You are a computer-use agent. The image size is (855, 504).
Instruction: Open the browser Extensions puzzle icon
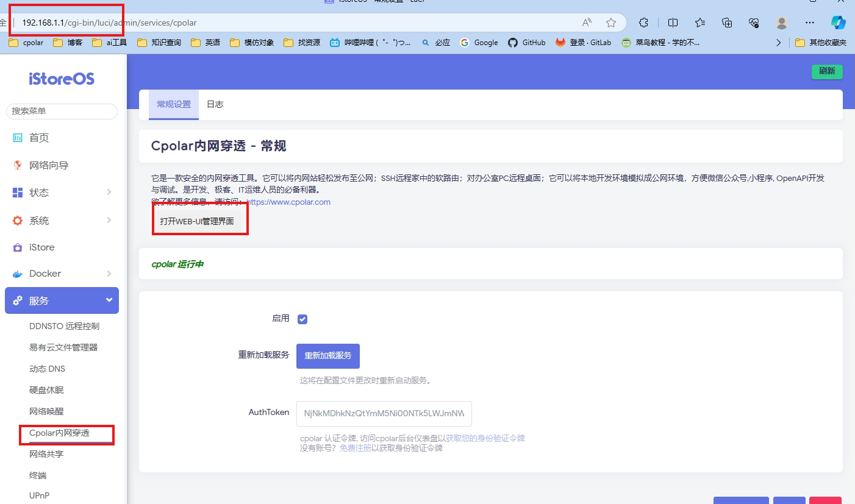click(643, 23)
